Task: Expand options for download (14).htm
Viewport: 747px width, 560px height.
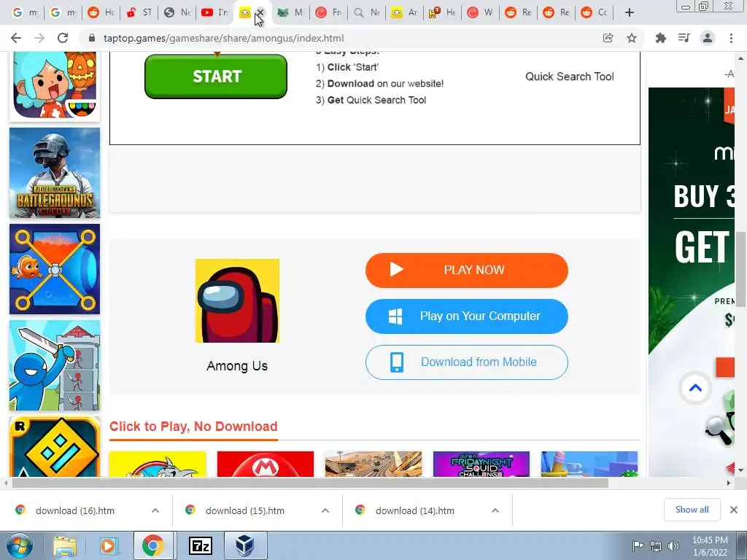Action: (495, 510)
